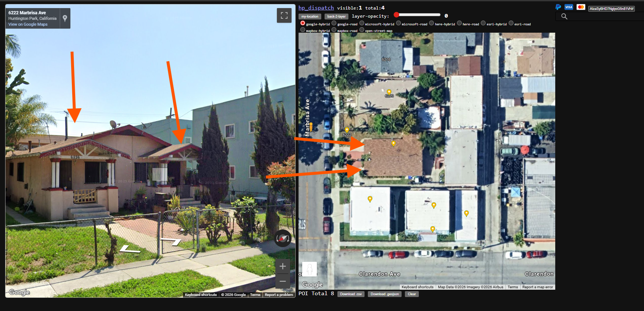Click the API key input field
644x311 pixels.
click(611, 8)
